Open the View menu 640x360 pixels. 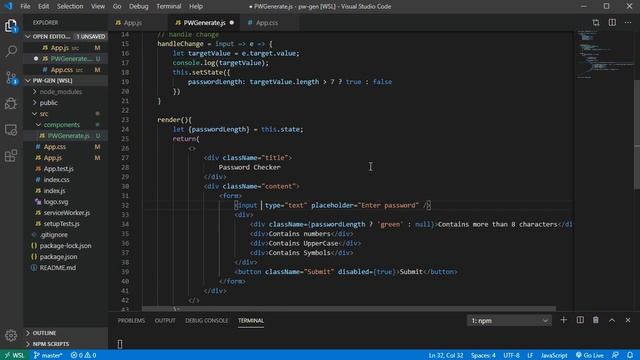(x=98, y=6)
